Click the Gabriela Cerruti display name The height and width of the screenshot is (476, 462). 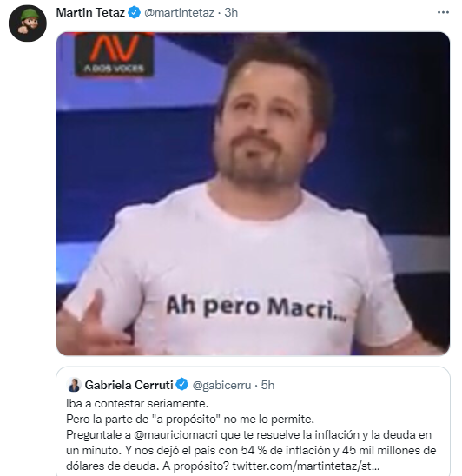point(129,385)
